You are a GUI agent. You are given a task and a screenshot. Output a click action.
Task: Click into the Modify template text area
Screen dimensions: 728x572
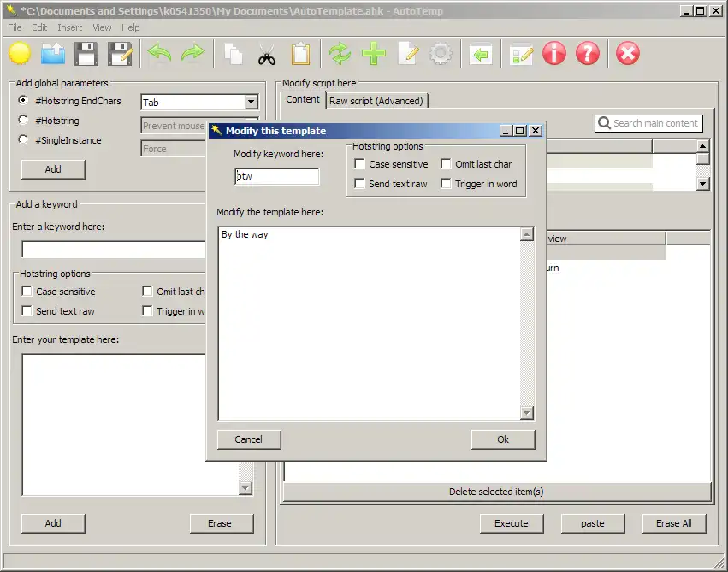(369, 323)
